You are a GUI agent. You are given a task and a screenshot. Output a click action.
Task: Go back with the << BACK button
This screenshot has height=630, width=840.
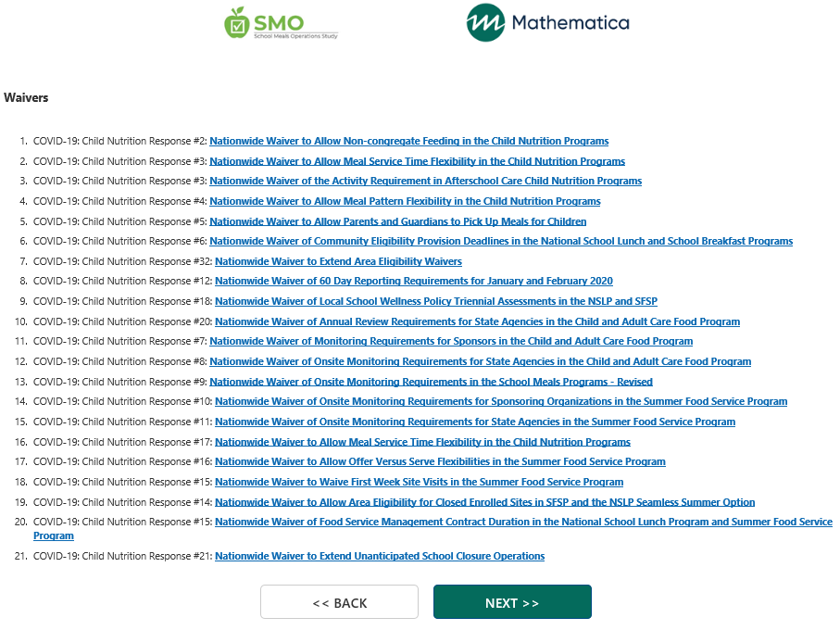(x=339, y=602)
